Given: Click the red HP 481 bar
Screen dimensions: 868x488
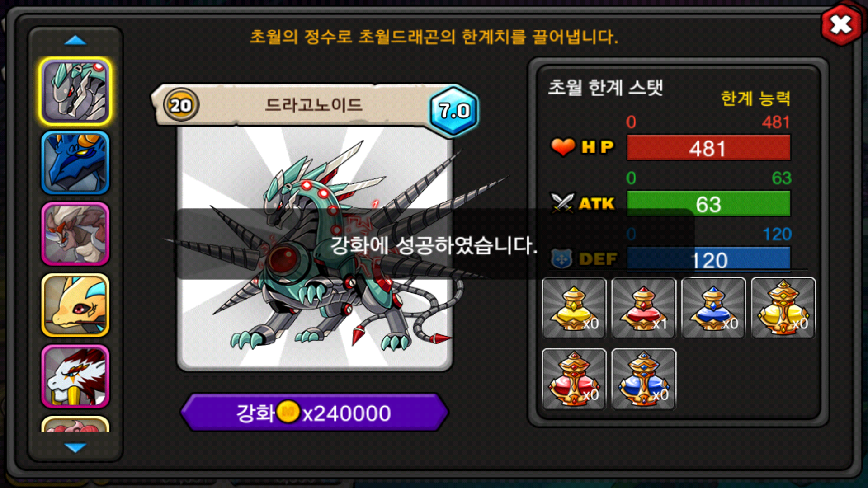Looking at the screenshot, I should 708,148.
